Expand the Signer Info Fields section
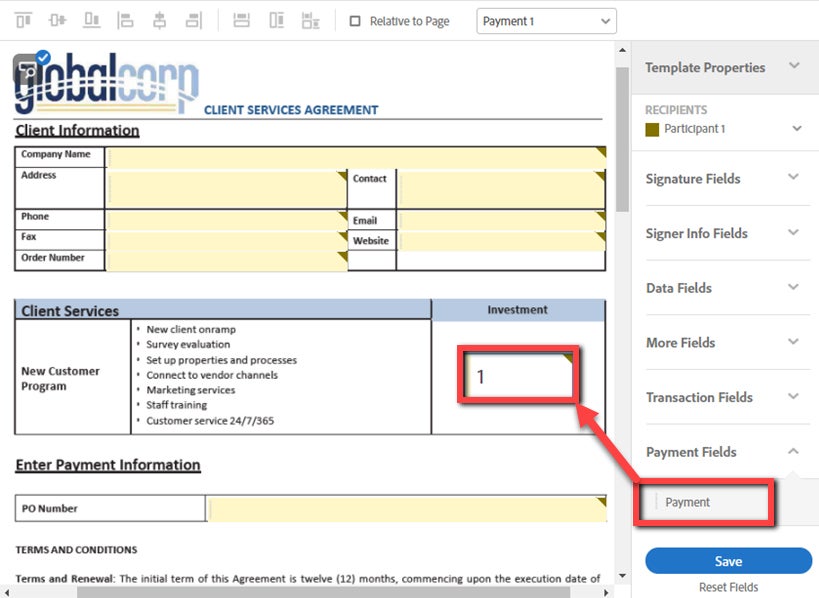 click(x=793, y=233)
